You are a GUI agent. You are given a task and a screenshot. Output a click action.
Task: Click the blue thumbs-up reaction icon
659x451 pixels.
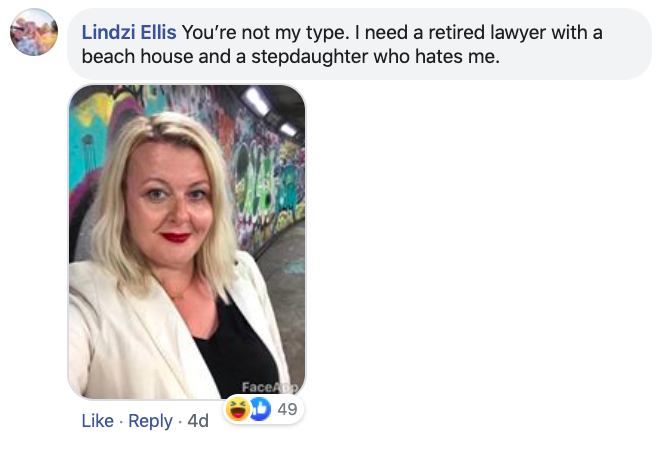click(x=261, y=409)
